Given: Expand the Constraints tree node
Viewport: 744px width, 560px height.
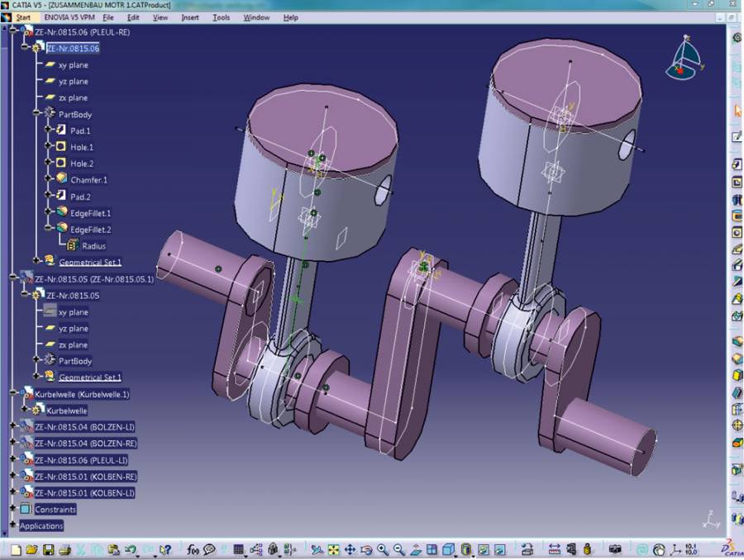Looking at the screenshot, I should (x=12, y=508).
